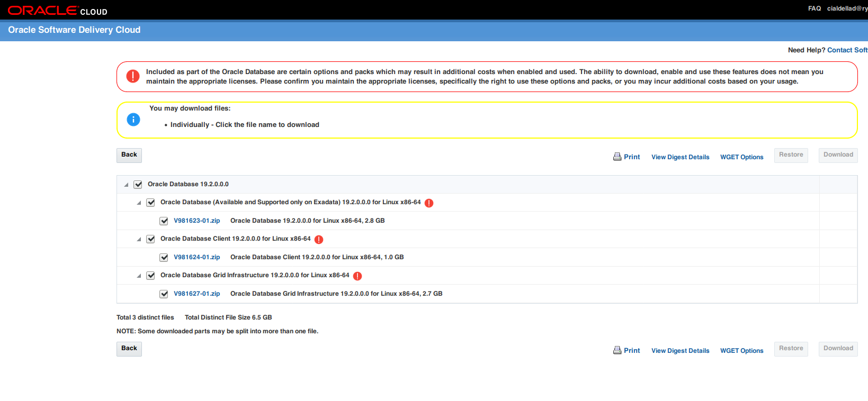Open top View Digest Details link
Screen dimensions: 868x401
[680, 157]
